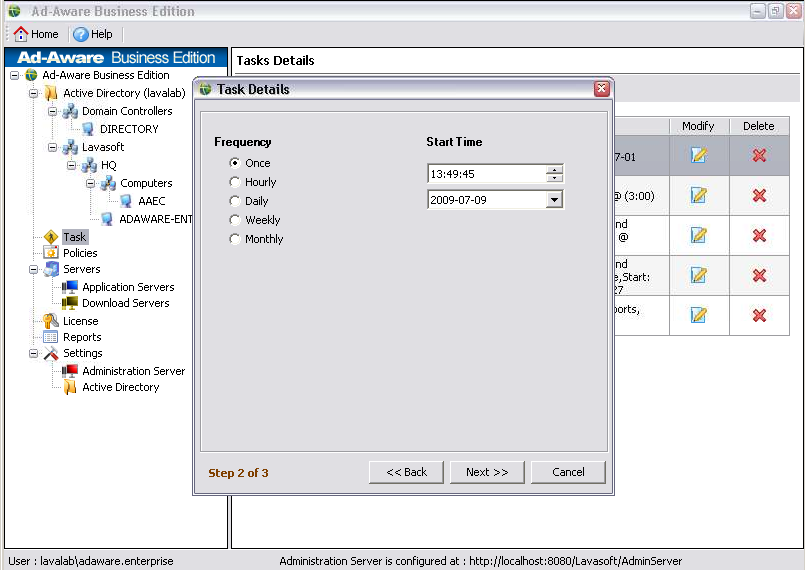The height and width of the screenshot is (570, 805).
Task: Pick the Monthly frequency radio button
Action: [235, 239]
